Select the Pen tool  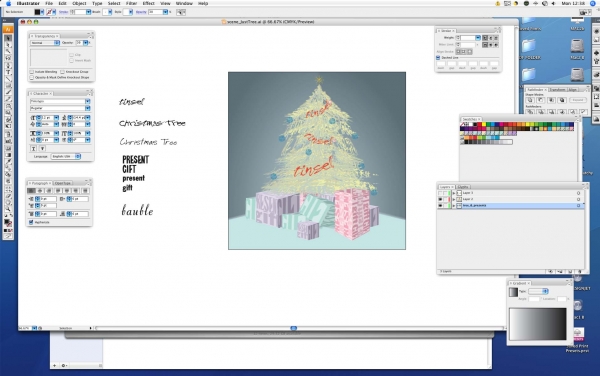pos(8,66)
